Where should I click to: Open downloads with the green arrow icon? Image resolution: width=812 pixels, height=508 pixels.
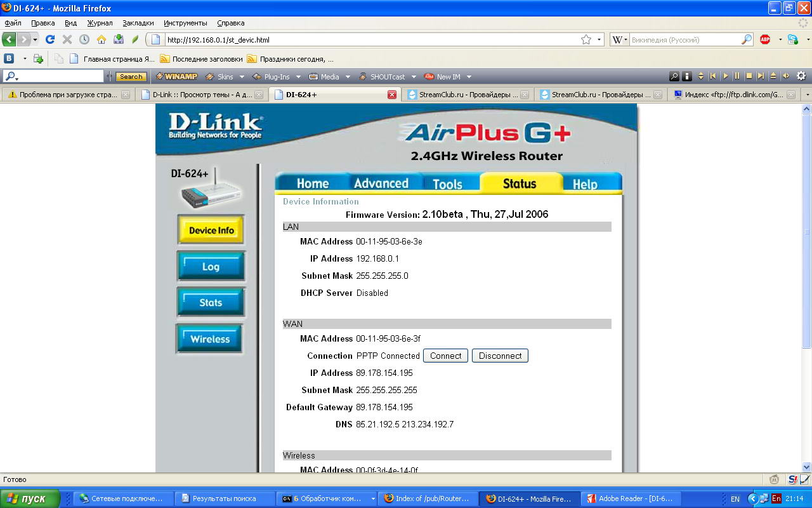[x=119, y=39]
